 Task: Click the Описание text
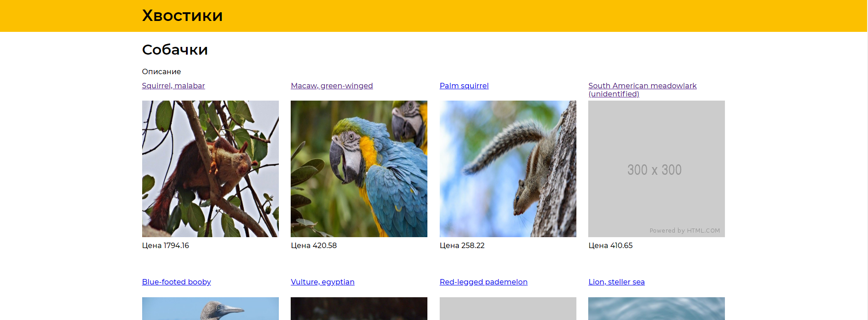click(x=161, y=71)
